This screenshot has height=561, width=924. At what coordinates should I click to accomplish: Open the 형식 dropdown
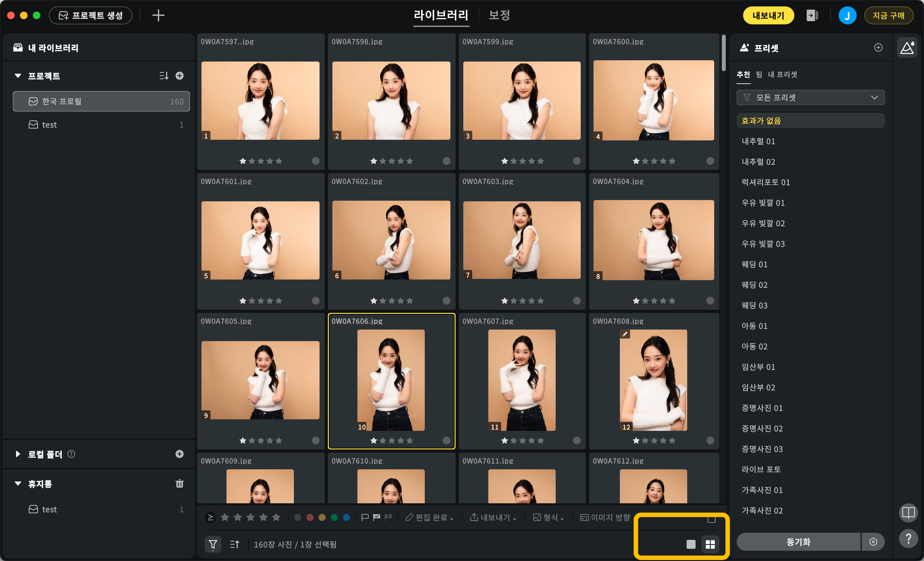[x=548, y=517]
